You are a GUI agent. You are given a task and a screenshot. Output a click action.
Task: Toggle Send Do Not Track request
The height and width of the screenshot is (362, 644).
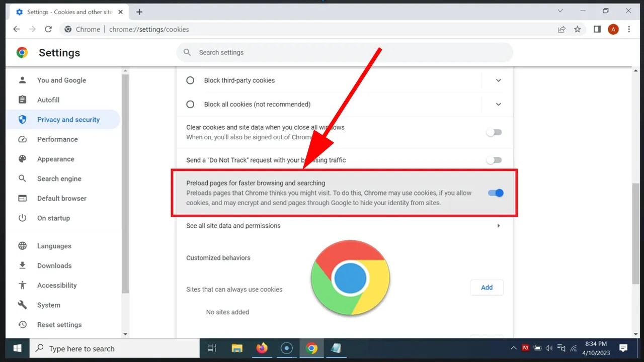(494, 160)
